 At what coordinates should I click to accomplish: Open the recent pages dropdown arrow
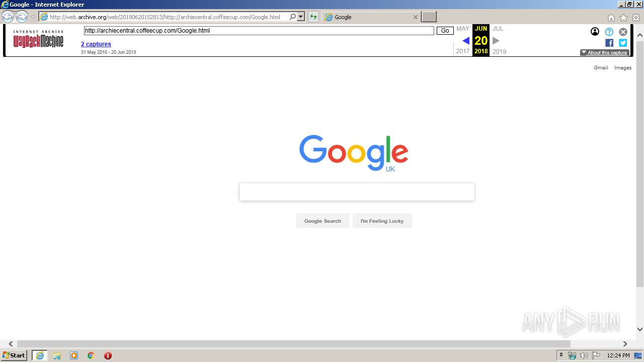click(33, 17)
